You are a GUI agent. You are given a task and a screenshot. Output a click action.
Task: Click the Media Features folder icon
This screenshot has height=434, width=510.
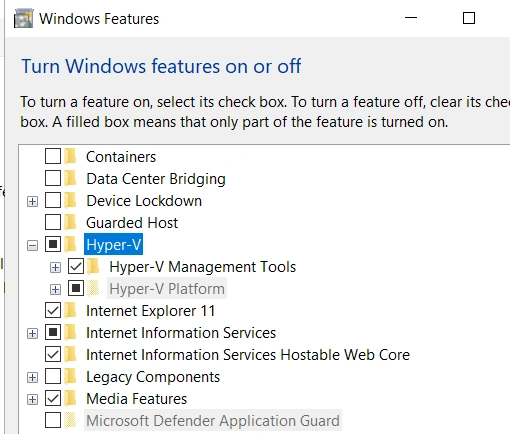coord(71,398)
